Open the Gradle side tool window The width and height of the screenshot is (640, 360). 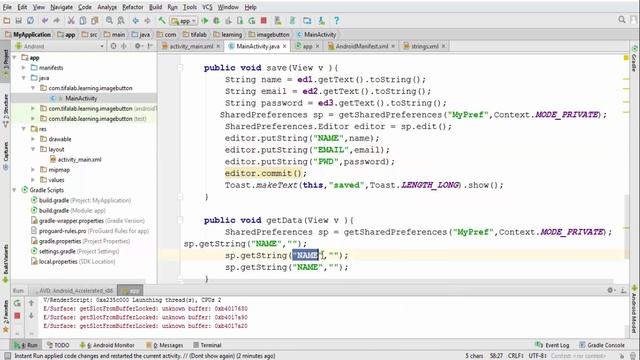coord(635,58)
